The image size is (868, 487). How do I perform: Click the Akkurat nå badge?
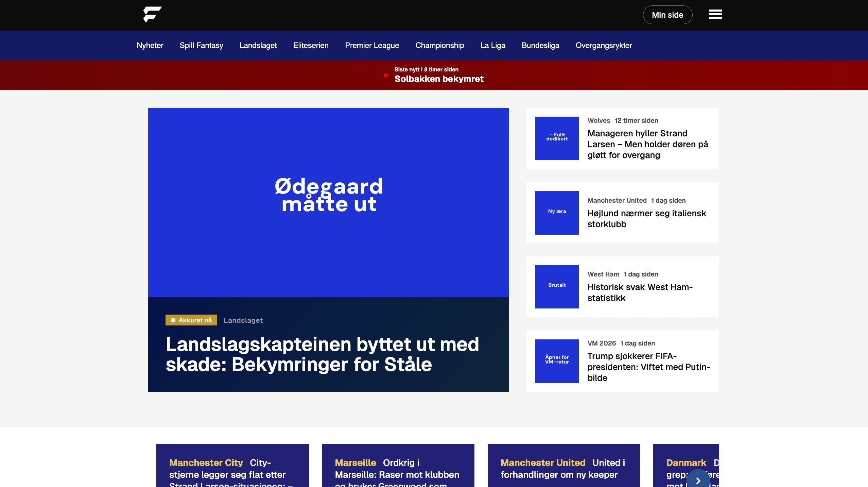pyautogui.click(x=191, y=320)
